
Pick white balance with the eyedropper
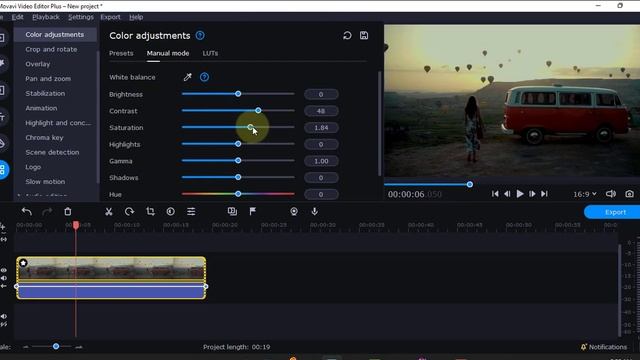(187, 77)
